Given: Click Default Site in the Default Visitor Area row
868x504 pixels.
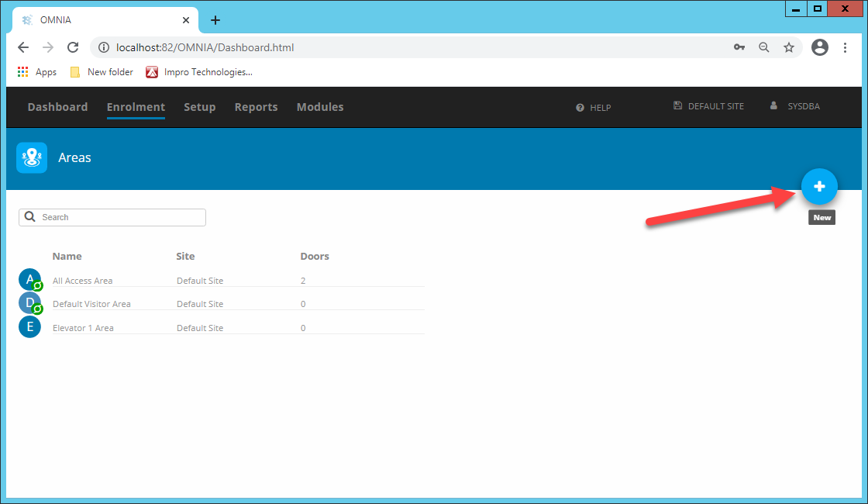Looking at the screenshot, I should 200,304.
